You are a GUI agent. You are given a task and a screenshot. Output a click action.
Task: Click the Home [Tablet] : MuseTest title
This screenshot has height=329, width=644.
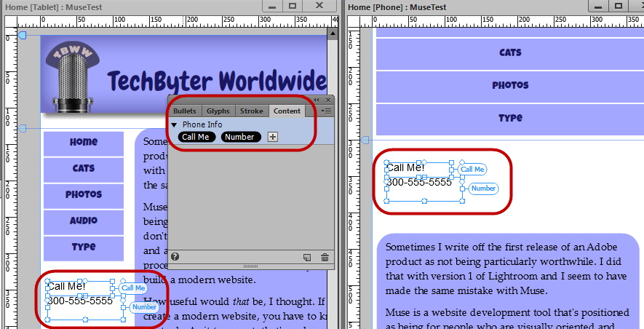click(x=54, y=7)
